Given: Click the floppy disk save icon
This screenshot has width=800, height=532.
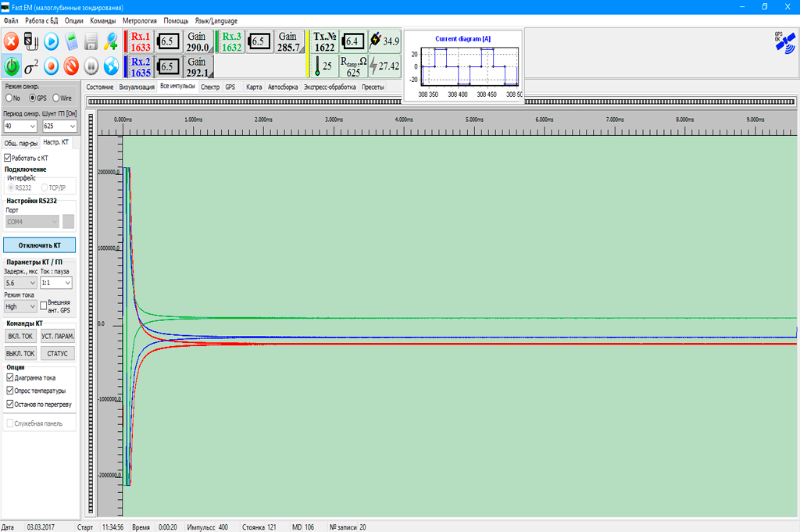Looking at the screenshot, I should click(x=91, y=41).
